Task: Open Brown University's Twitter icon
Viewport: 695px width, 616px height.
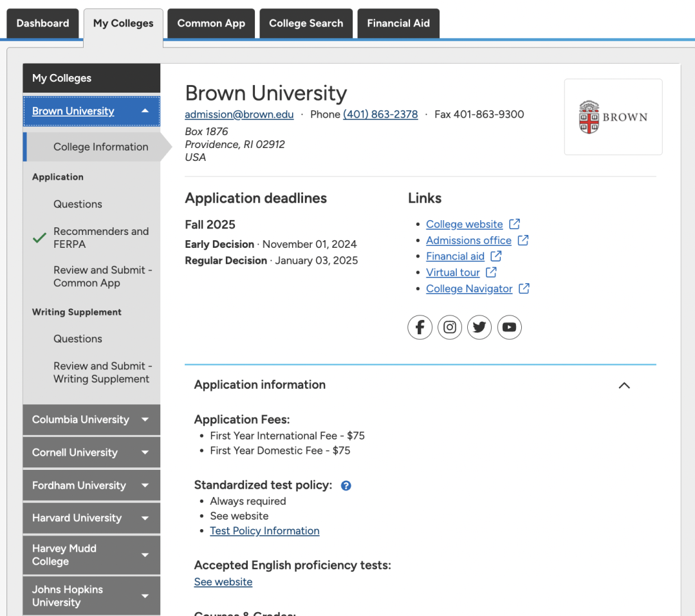Action: [479, 328]
